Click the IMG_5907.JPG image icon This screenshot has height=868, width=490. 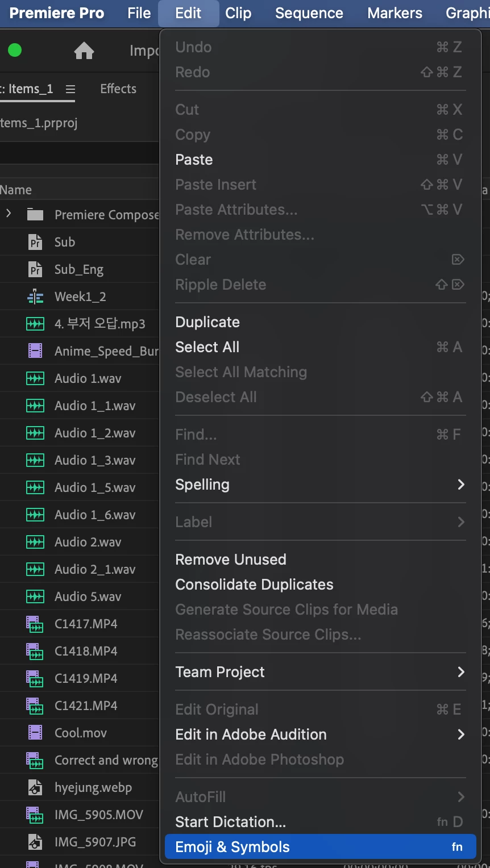click(x=35, y=842)
